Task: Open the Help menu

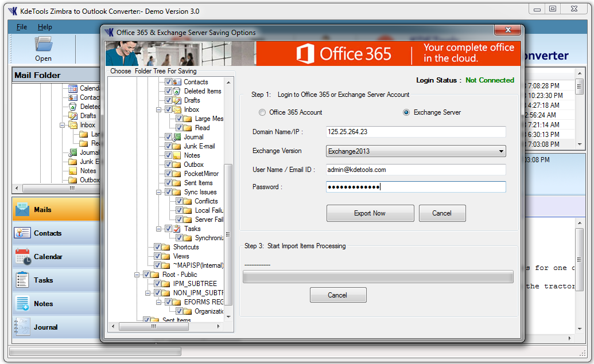Action: (x=45, y=27)
